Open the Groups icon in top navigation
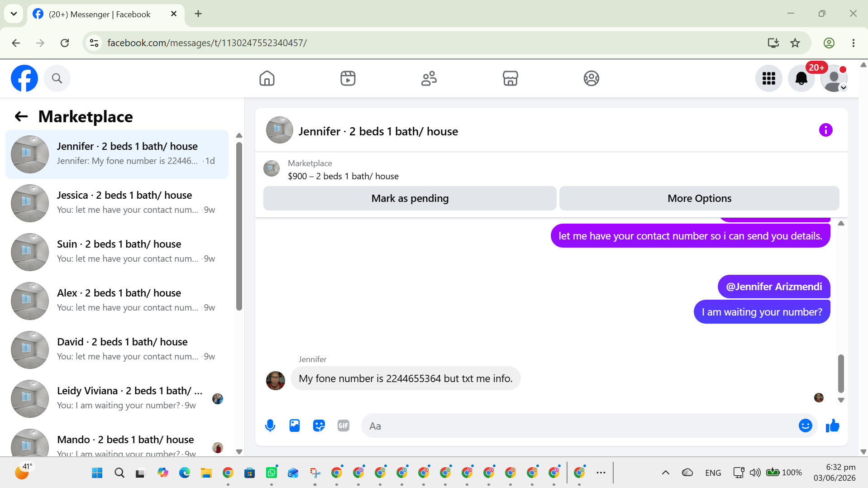This screenshot has width=868, height=488. pyautogui.click(x=591, y=78)
